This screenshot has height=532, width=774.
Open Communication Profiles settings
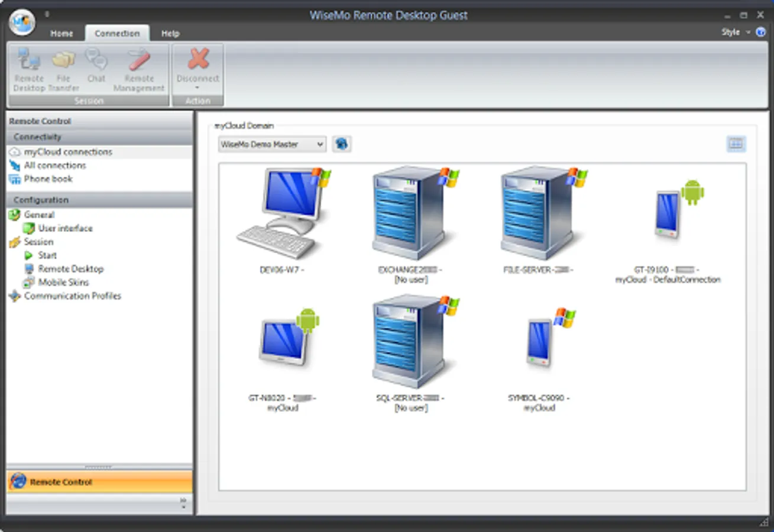click(x=71, y=296)
